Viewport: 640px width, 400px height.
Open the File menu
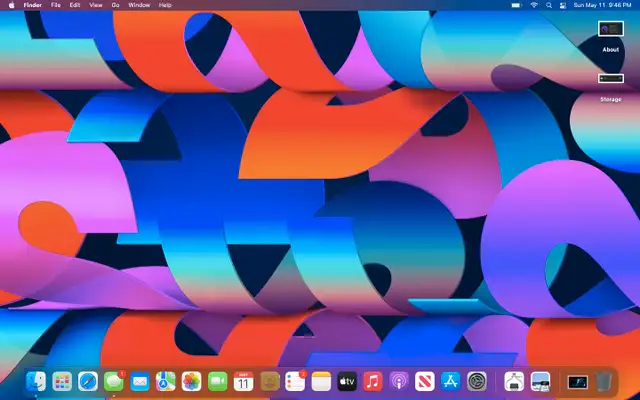point(56,5)
